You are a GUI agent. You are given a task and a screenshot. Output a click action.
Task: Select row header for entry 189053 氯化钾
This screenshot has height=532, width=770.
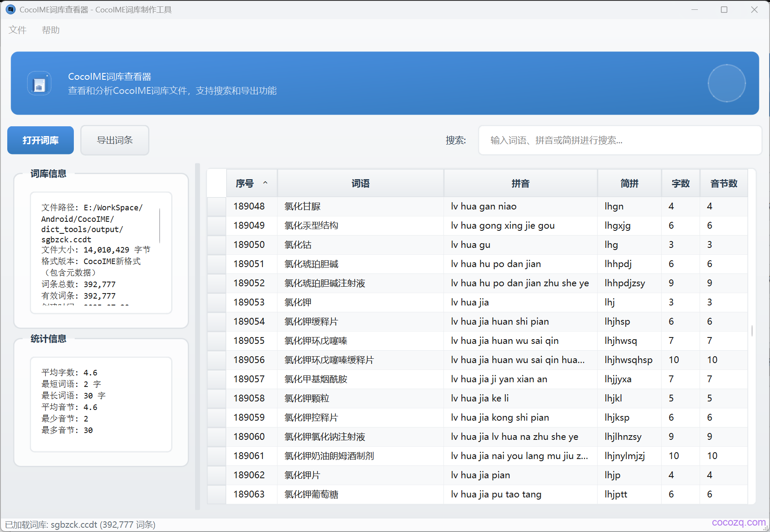[x=216, y=302]
